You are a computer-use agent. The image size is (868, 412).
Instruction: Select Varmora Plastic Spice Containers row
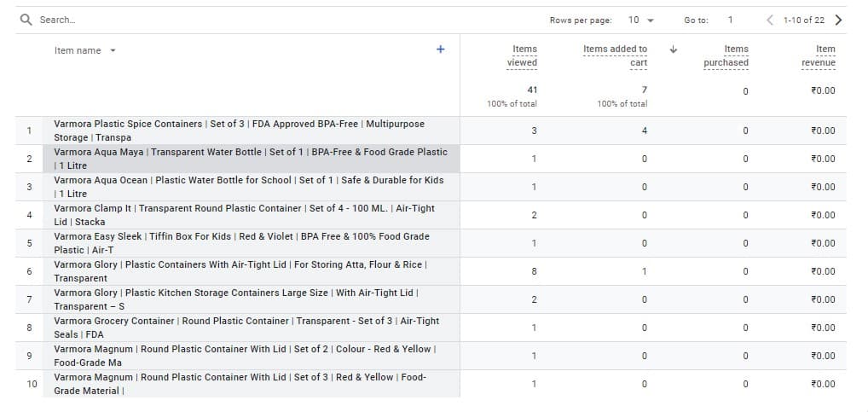[239, 131]
